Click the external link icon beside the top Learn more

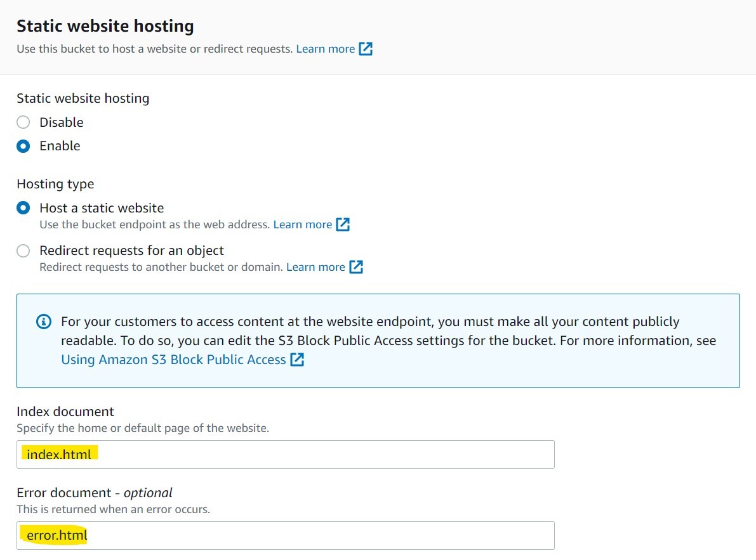366,48
